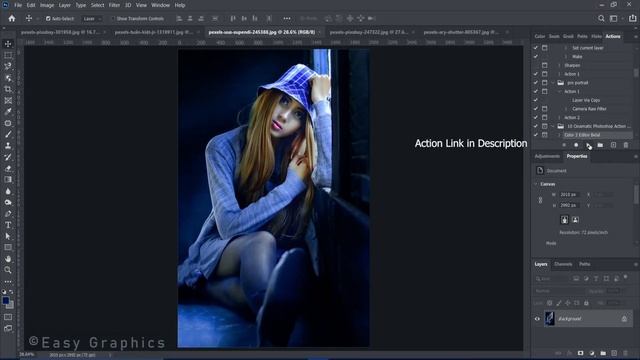
Task: Click the Home icon in options bar
Action: (11, 18)
